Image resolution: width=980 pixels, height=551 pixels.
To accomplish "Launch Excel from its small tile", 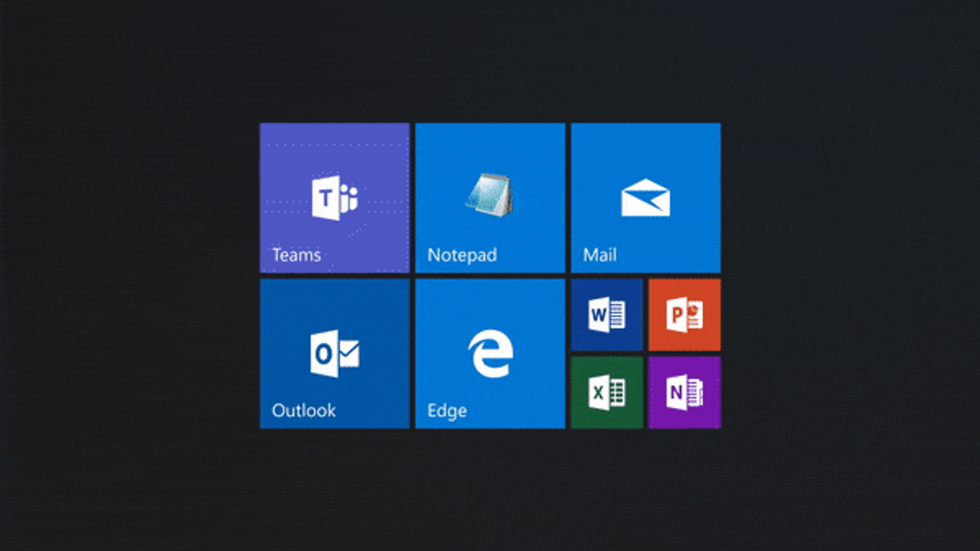I will (x=607, y=392).
